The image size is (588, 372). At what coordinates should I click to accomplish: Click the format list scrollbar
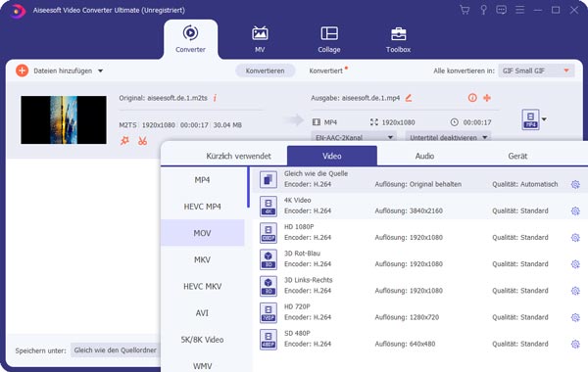pyautogui.click(x=248, y=187)
